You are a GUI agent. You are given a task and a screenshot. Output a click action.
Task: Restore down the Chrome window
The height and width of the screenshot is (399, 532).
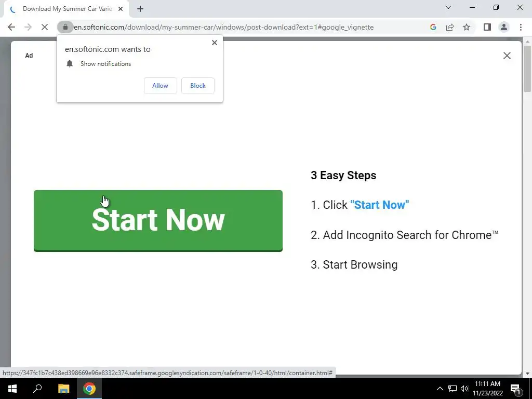496,7
